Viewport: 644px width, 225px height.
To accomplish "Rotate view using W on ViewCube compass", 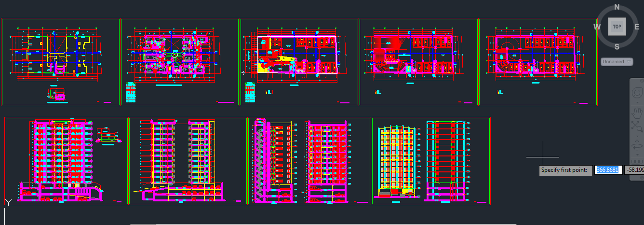I will coord(597,27).
